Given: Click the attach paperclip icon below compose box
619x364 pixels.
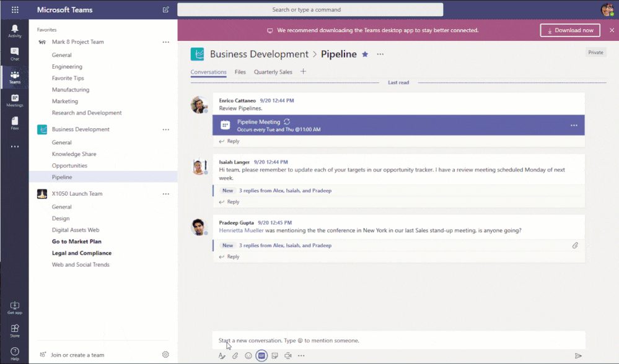Looking at the screenshot, I should (x=235, y=356).
